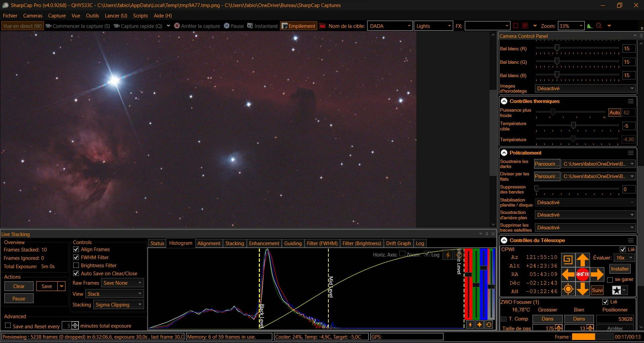Switch to the Drift Graph tab

398,243
